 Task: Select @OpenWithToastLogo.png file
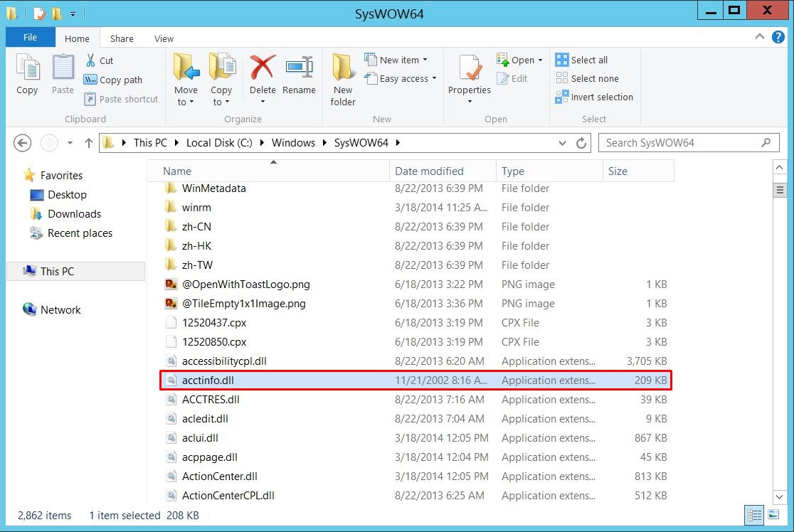(415, 284)
